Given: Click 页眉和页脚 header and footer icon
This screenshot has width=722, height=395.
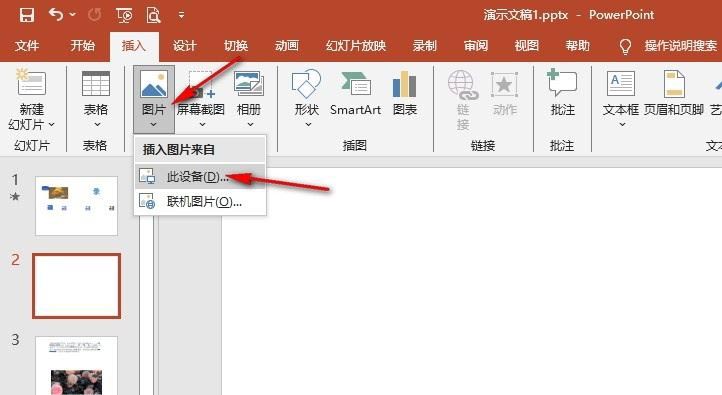Looking at the screenshot, I should click(674, 84).
